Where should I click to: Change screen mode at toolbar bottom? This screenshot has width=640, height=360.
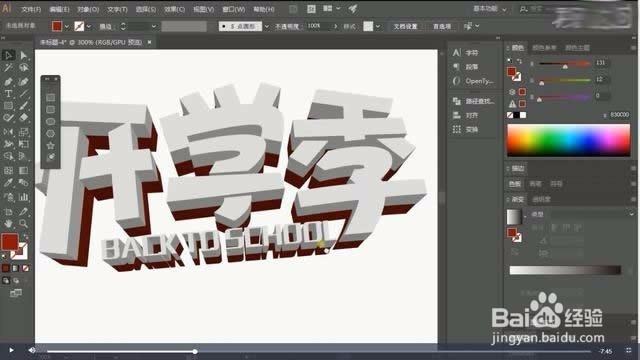click(x=16, y=293)
